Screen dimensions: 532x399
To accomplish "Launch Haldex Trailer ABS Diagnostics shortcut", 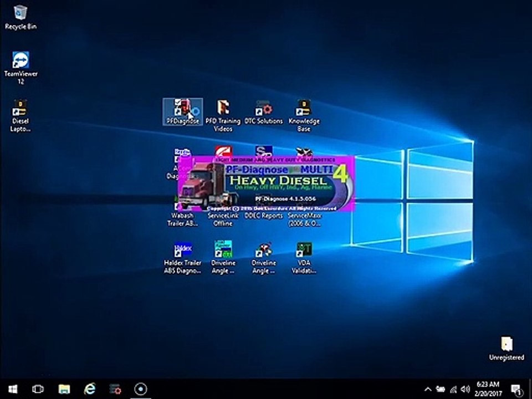I will [x=182, y=258].
